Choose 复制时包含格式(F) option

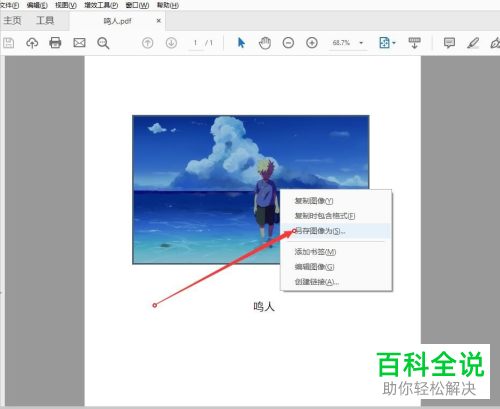coord(336,216)
